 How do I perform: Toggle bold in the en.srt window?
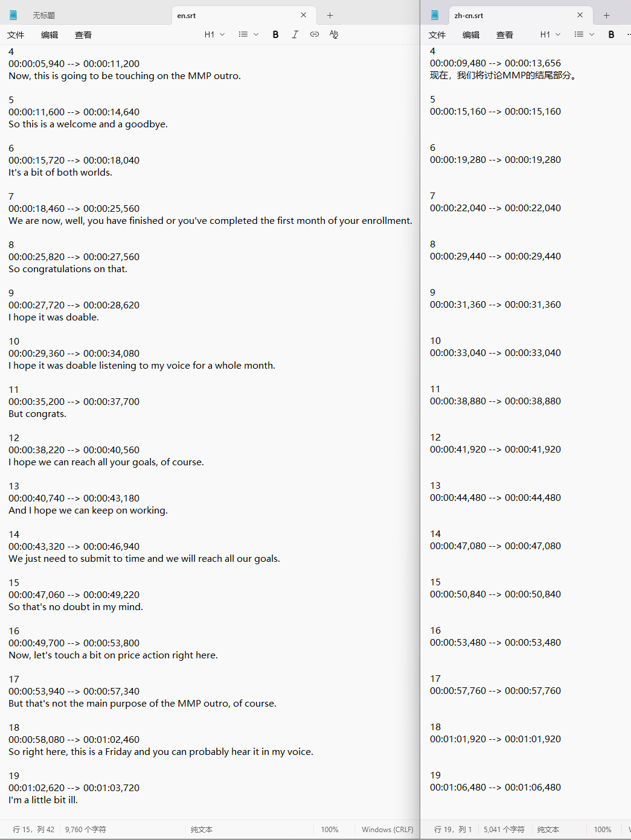(x=275, y=34)
